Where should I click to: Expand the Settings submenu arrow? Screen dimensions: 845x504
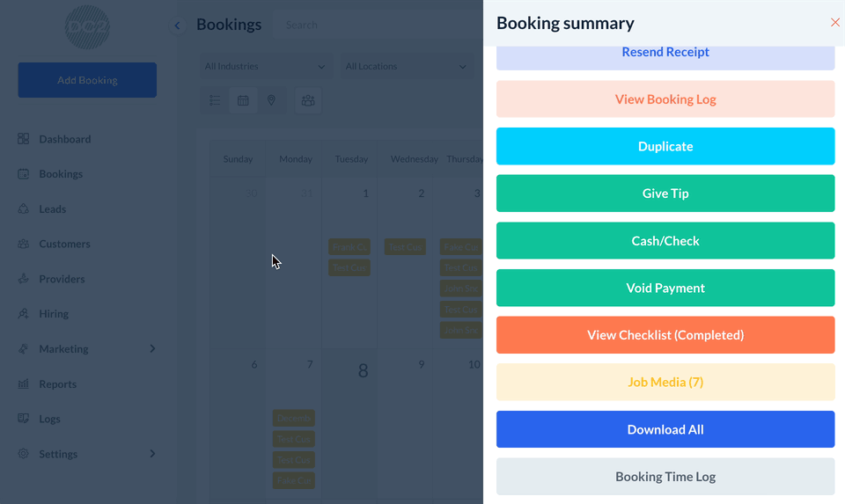tap(152, 454)
